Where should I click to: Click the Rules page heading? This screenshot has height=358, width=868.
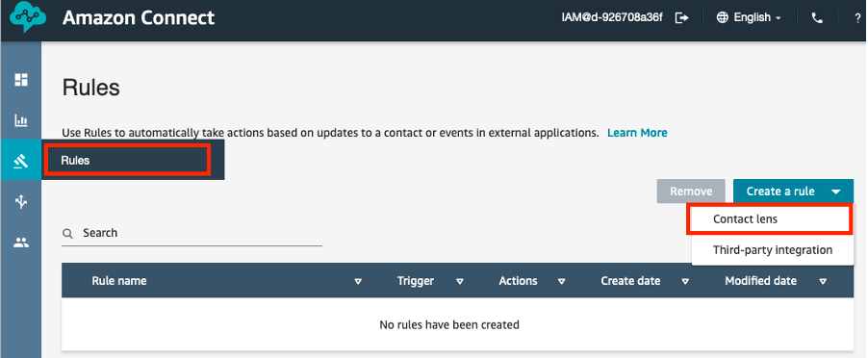tap(91, 88)
